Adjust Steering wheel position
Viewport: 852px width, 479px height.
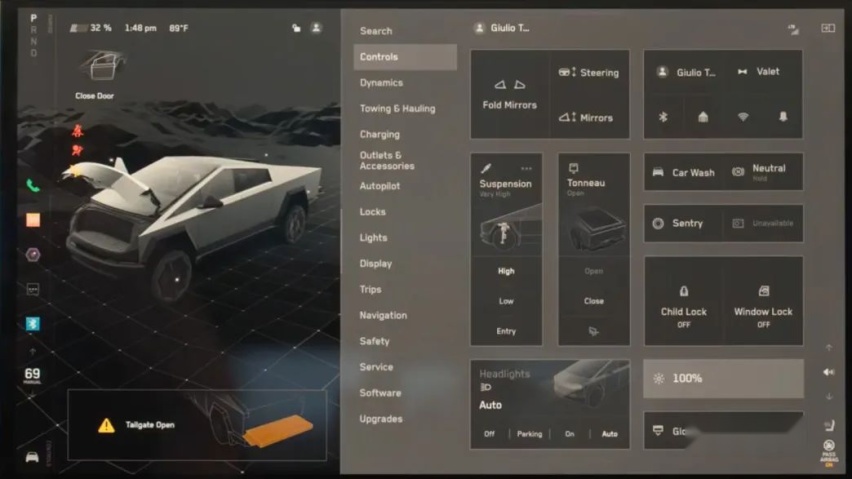(589, 72)
